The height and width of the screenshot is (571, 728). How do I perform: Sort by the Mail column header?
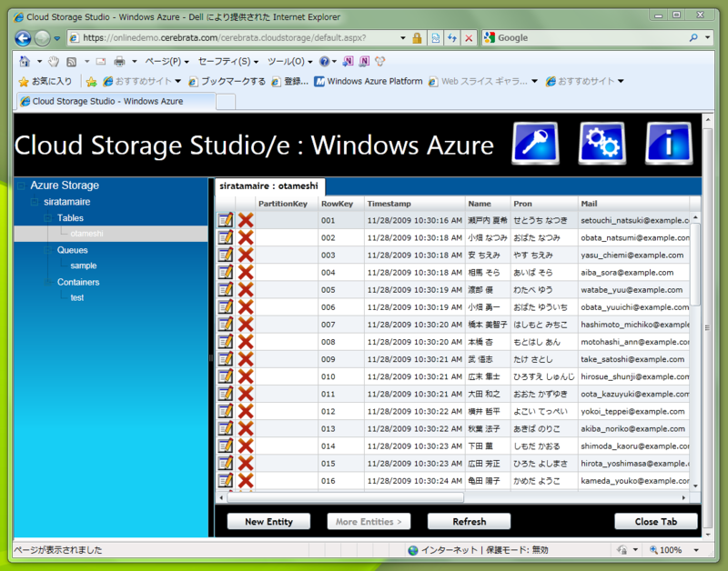pos(633,204)
